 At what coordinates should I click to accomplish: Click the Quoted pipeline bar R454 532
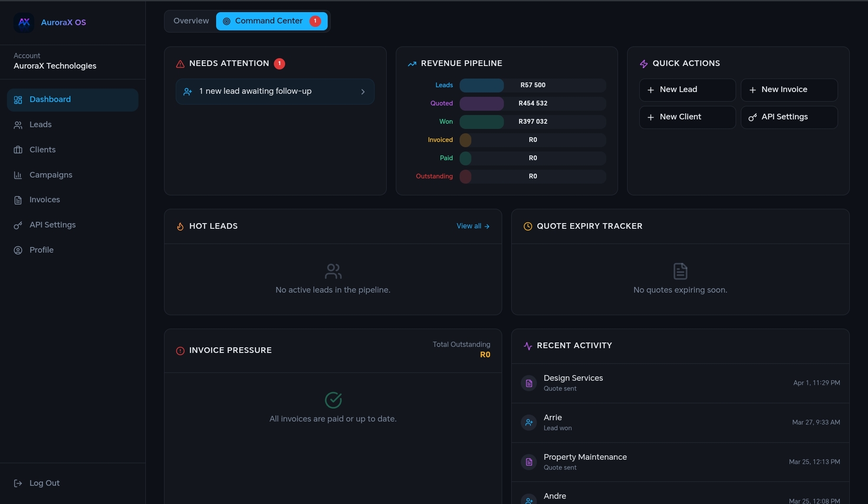[533, 104]
